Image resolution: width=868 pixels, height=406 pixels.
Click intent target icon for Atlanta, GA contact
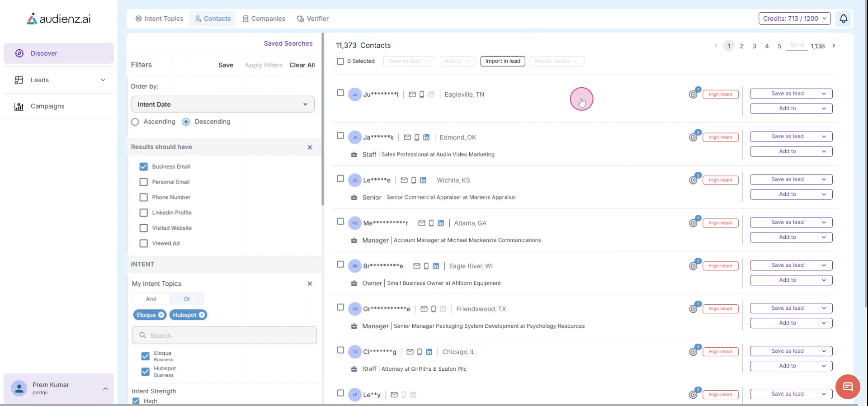pos(693,223)
